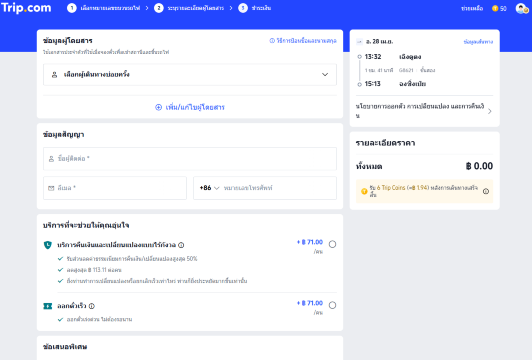Open the trip details link in summary
This screenshot has width=532, height=360.
click(x=478, y=42)
